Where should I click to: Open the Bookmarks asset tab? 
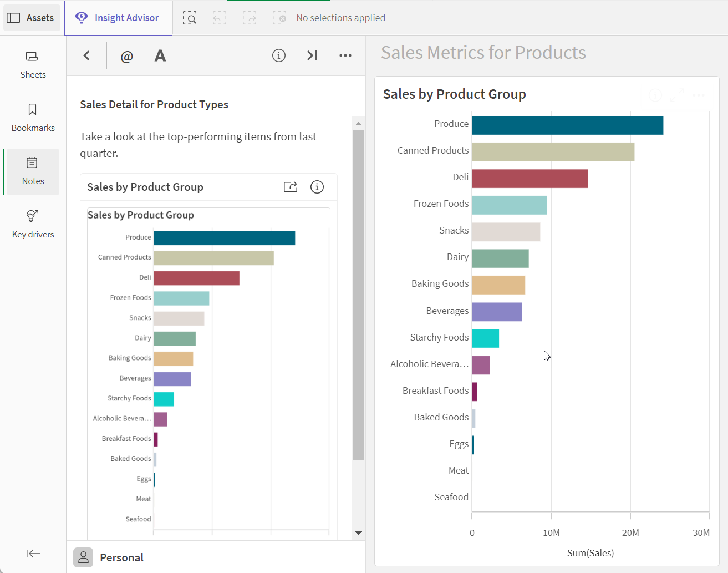[x=33, y=118]
